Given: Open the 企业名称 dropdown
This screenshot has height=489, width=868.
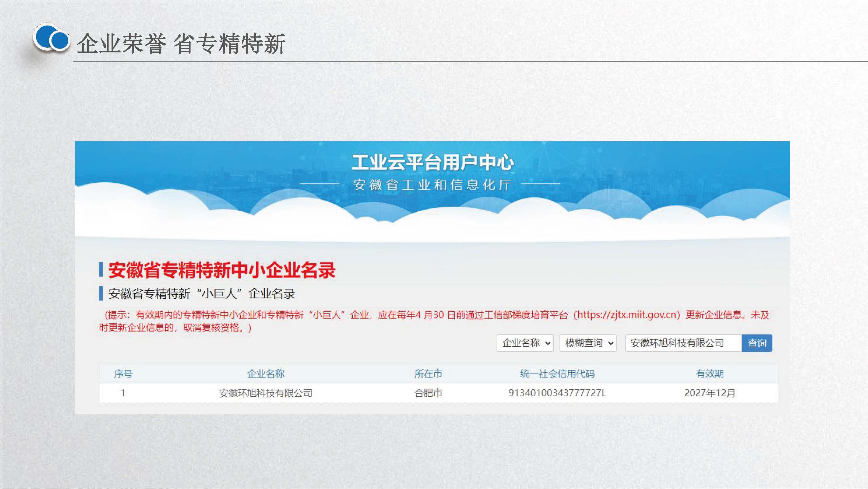Looking at the screenshot, I should point(525,343).
